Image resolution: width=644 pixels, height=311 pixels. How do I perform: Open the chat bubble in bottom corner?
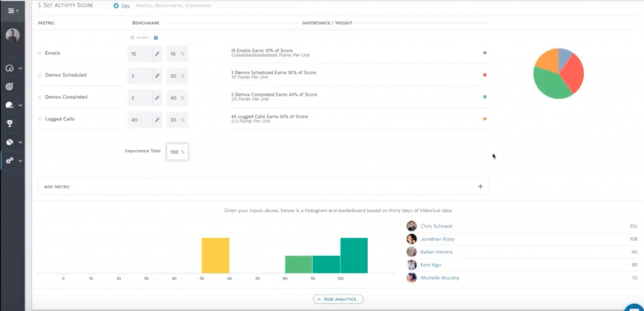(x=635, y=307)
